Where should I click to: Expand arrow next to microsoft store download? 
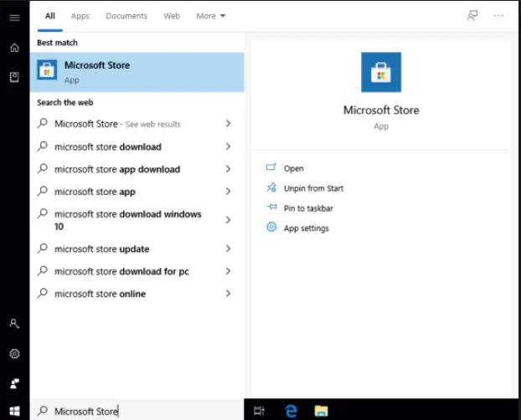228,147
